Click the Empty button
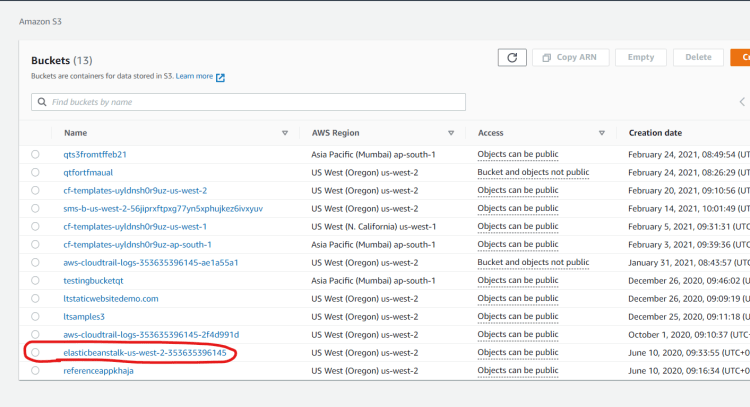This screenshot has height=407, width=750. (640, 57)
